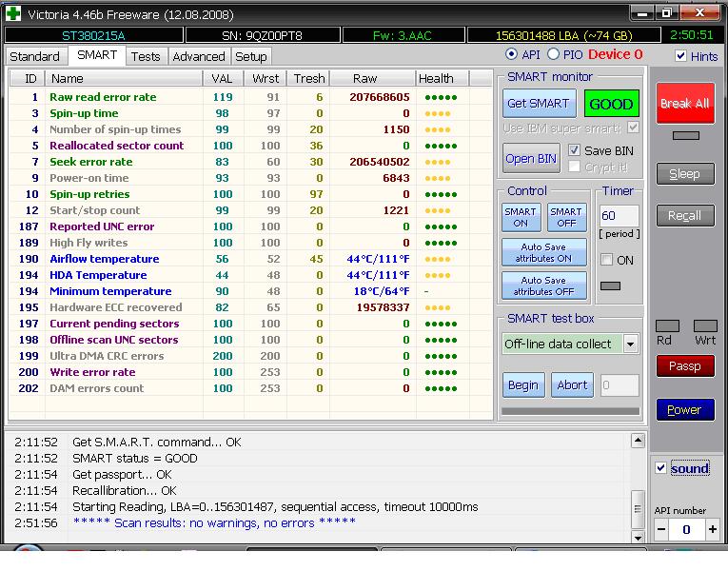The height and width of the screenshot is (571, 728).
Task: Click the SMART OFF button
Action: 566,217
